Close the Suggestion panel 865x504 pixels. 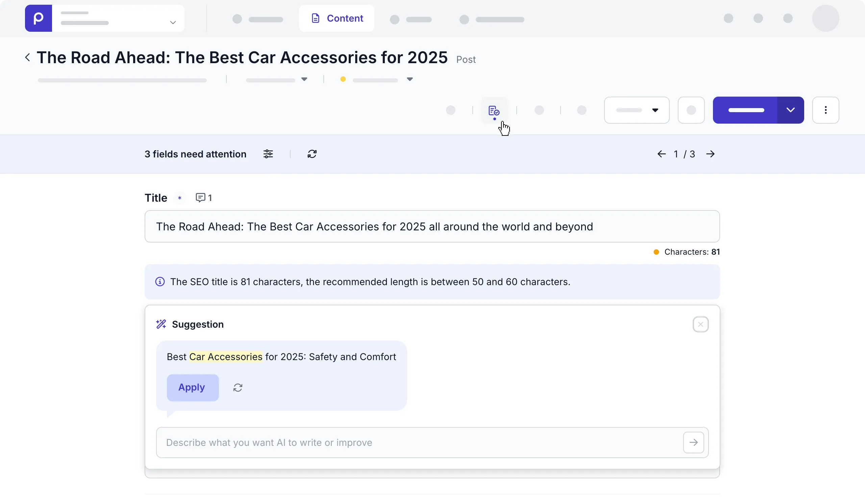coord(700,324)
